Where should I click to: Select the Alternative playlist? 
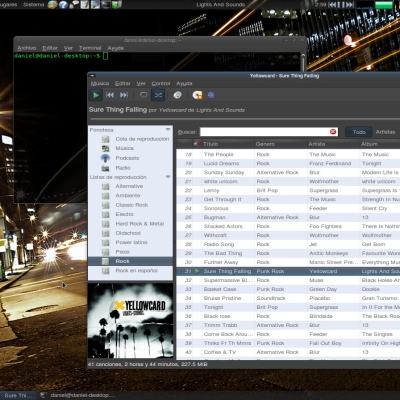coord(130,186)
